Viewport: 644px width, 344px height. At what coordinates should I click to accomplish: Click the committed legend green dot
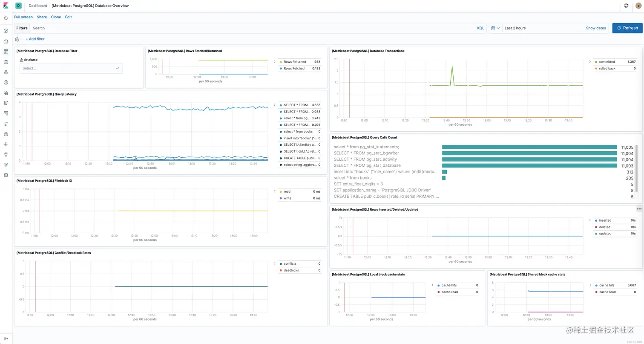596,62
